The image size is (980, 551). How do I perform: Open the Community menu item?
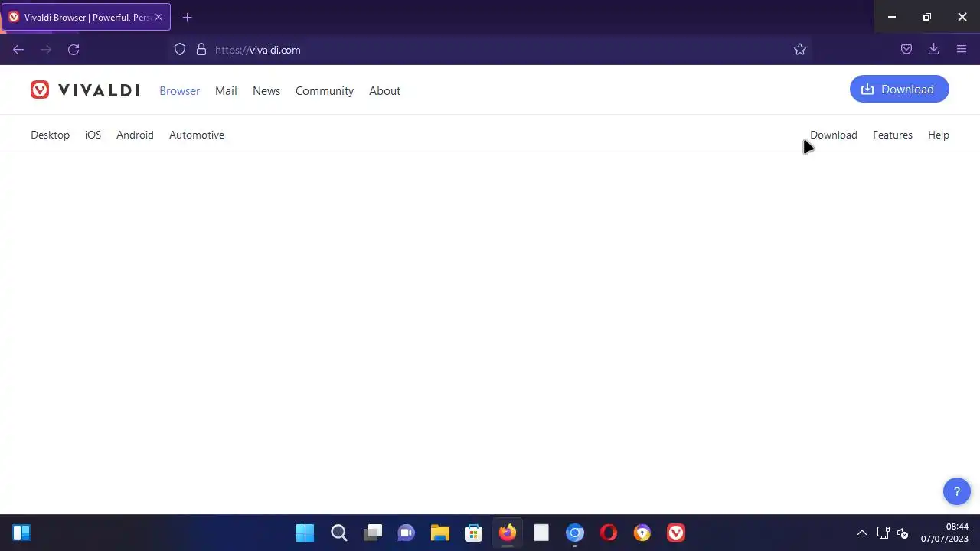point(325,90)
